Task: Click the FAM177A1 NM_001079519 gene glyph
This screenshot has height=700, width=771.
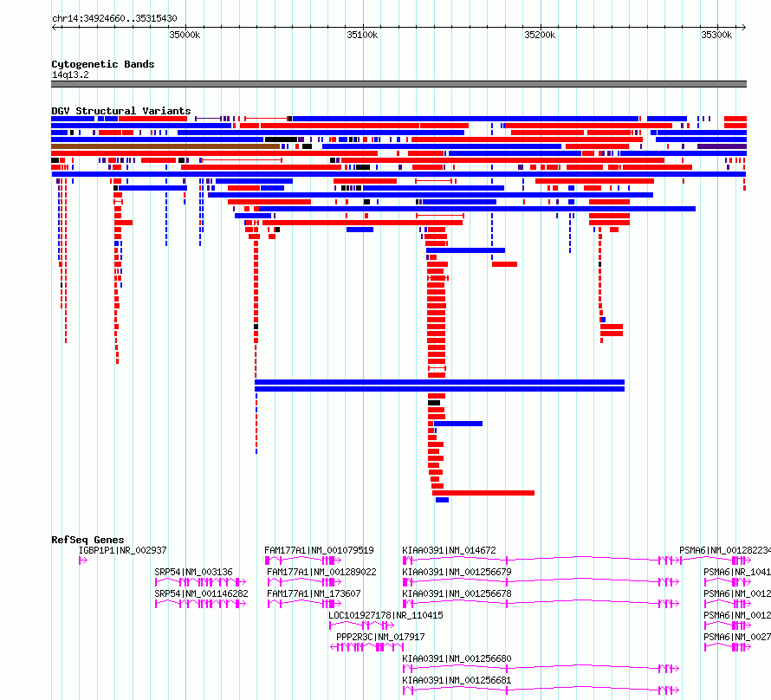Action: coord(303,561)
